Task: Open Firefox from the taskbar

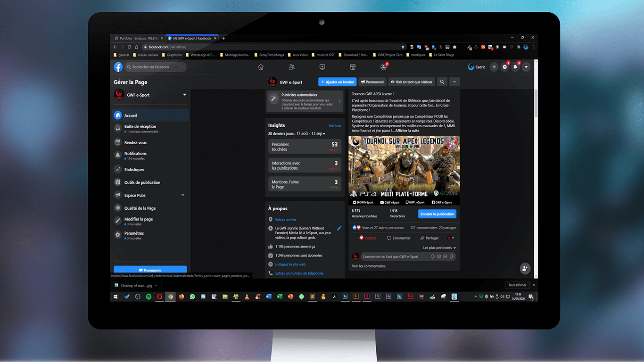Action: coord(181,296)
